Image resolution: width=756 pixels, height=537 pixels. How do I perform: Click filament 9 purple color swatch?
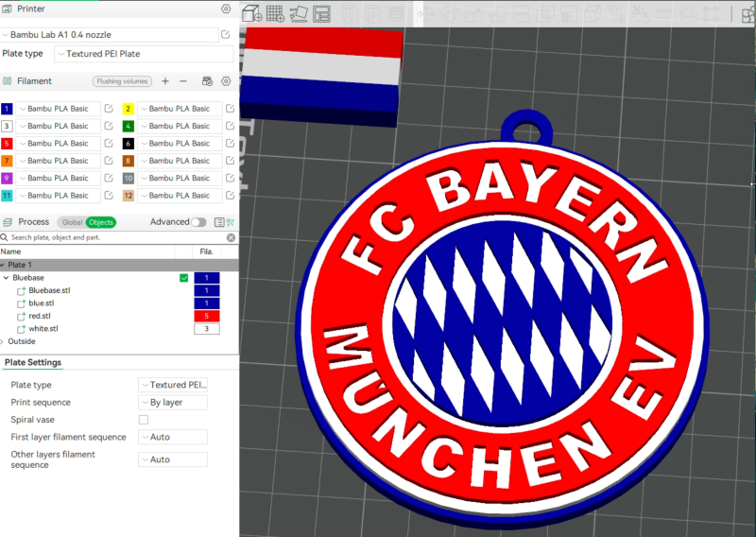coord(7,179)
